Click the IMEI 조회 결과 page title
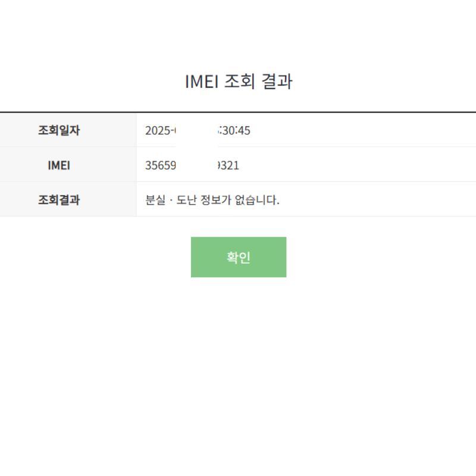This screenshot has height=476, width=476. [238, 82]
